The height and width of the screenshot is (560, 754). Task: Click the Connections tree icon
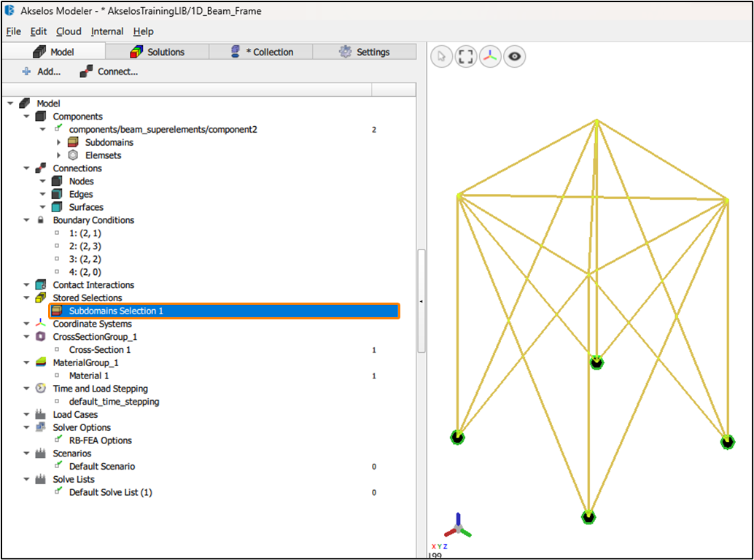pos(41,168)
